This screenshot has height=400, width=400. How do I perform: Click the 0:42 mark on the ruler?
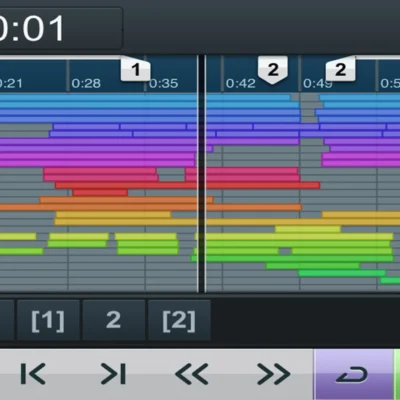tap(241, 83)
